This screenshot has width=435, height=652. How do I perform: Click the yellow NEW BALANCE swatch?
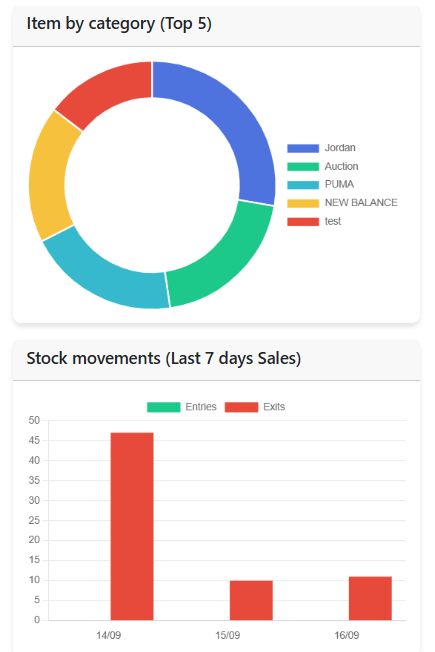[x=303, y=203]
